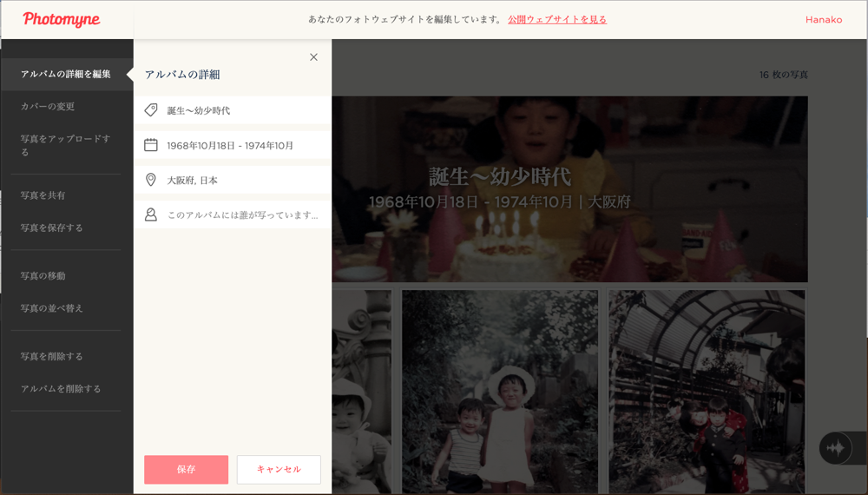Select 写真をアップロードする in the sidebar
The image size is (868, 495).
[67, 145]
